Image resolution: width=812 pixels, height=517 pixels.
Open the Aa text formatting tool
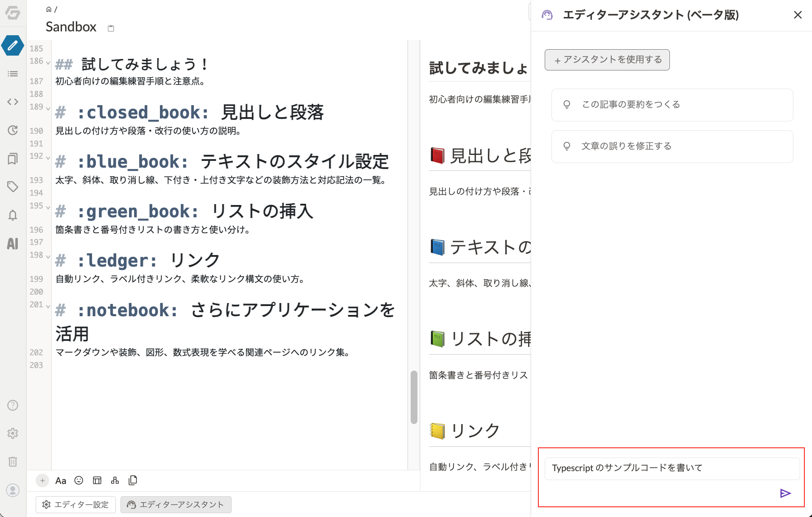tap(61, 480)
